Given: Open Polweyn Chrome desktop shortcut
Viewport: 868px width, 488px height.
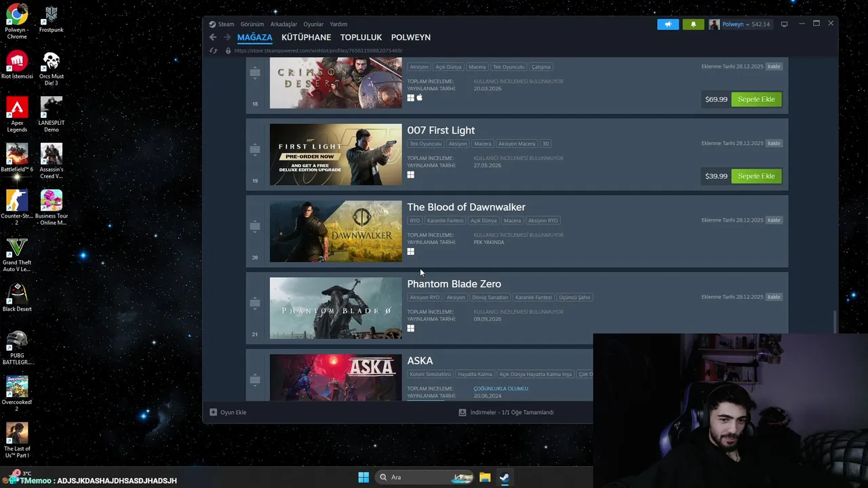Looking at the screenshot, I should pos(17,22).
